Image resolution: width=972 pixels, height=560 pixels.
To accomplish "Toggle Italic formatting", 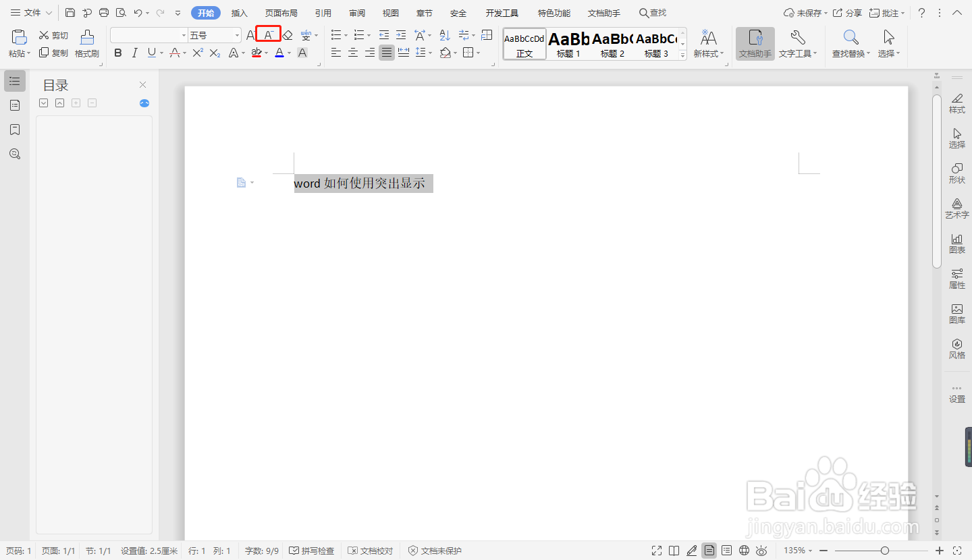I will (x=135, y=53).
